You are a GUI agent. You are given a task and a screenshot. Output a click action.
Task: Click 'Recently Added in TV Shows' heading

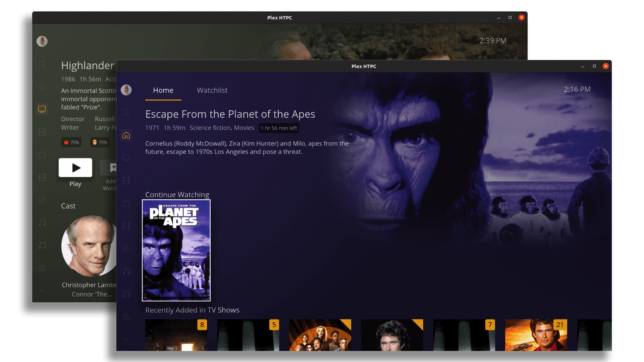pos(192,310)
